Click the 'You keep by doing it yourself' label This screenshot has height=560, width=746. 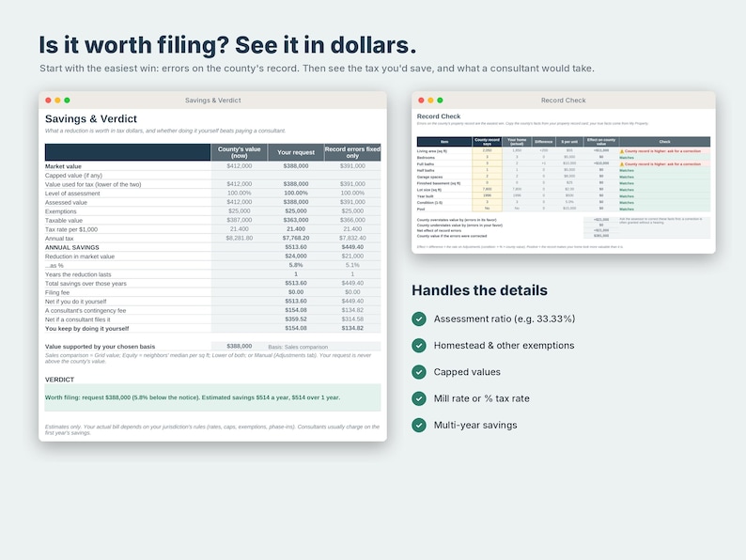click(x=86, y=329)
